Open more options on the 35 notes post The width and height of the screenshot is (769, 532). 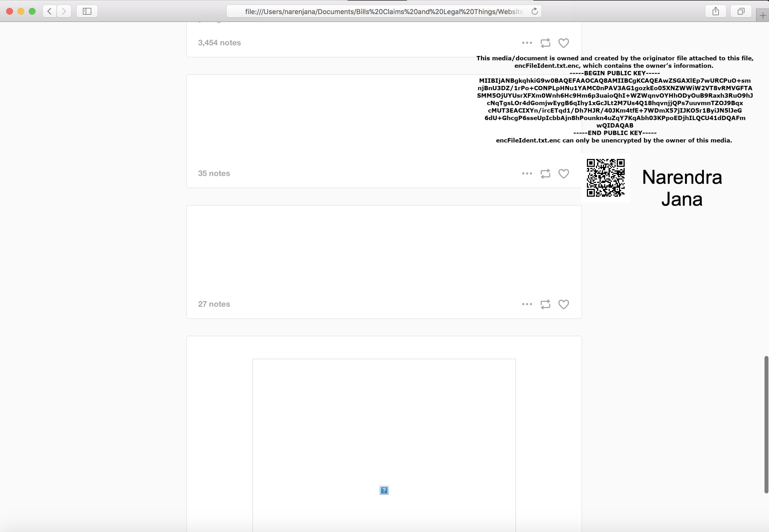[x=527, y=173]
